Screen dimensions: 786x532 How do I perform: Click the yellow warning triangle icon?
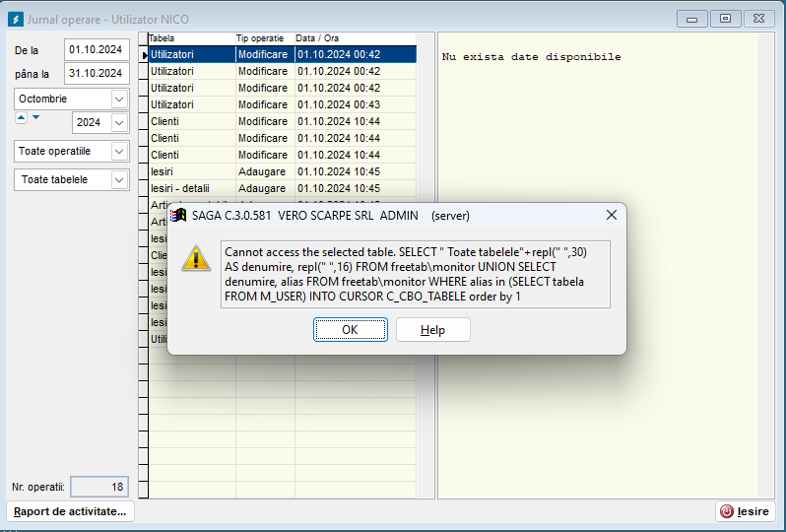click(x=196, y=259)
